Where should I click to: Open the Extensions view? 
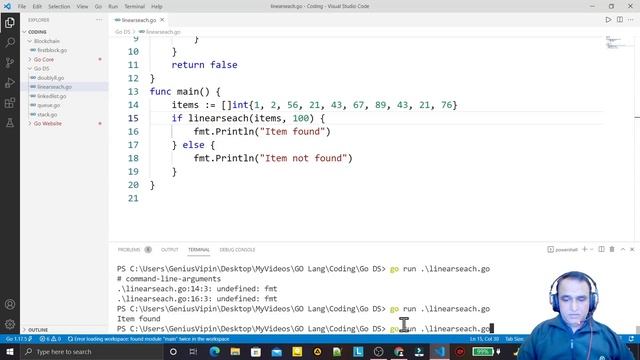[10, 102]
